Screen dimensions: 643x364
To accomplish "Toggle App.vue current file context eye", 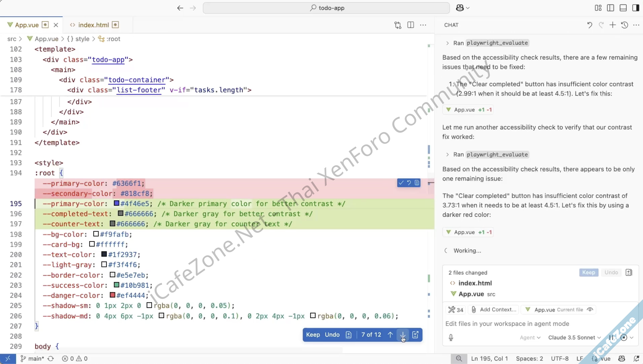I will 590,310.
